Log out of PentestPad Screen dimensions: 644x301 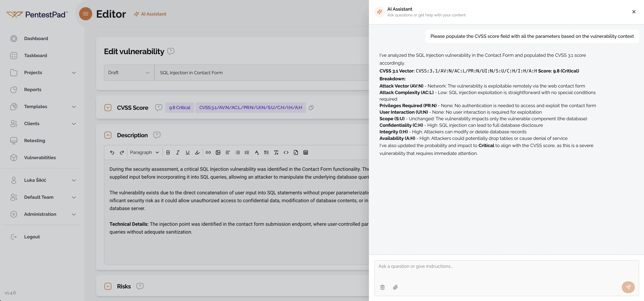(x=32, y=236)
